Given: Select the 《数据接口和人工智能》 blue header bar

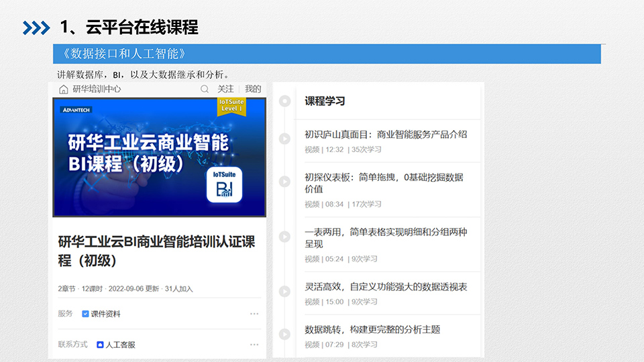Looking at the screenshot, I should click(x=327, y=54).
